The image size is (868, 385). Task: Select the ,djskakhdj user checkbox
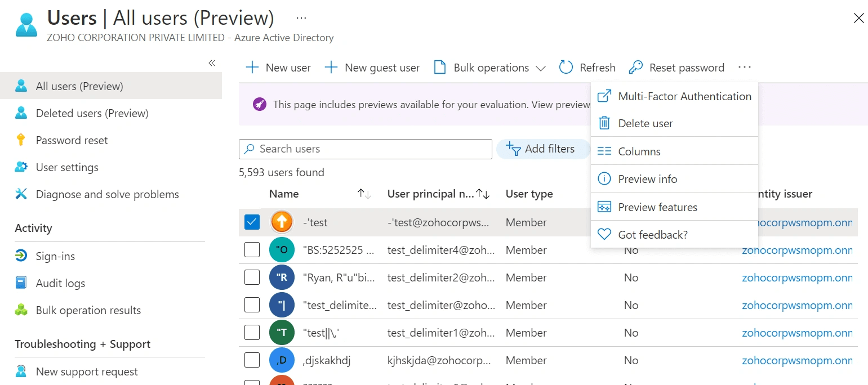tap(252, 360)
